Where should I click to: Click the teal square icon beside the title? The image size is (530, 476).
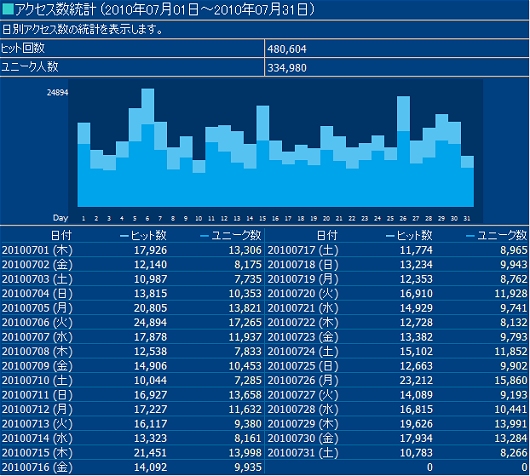pos(7,9)
